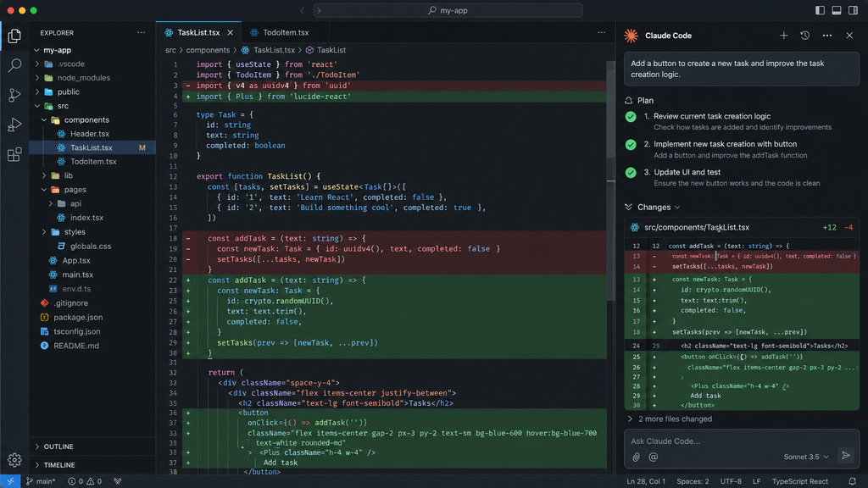Screen dimensions: 868x488
Task: Click the Ask Claude Code input field
Action: tap(742, 441)
